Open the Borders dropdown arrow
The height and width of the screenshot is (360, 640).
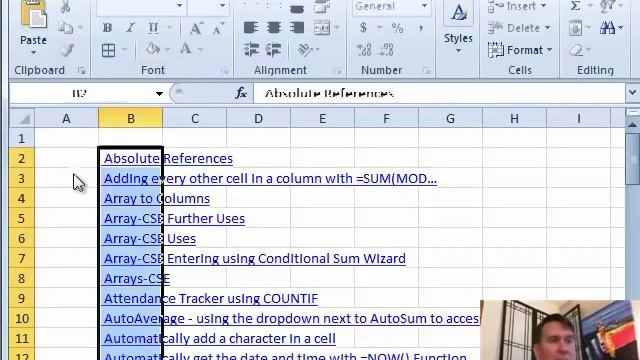[x=124, y=50]
